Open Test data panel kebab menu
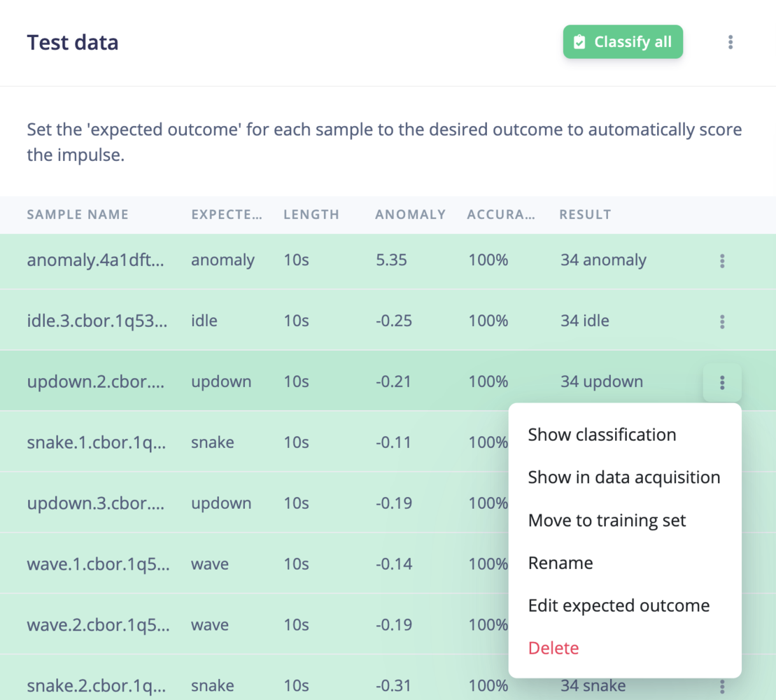The image size is (776, 700). 730,42
